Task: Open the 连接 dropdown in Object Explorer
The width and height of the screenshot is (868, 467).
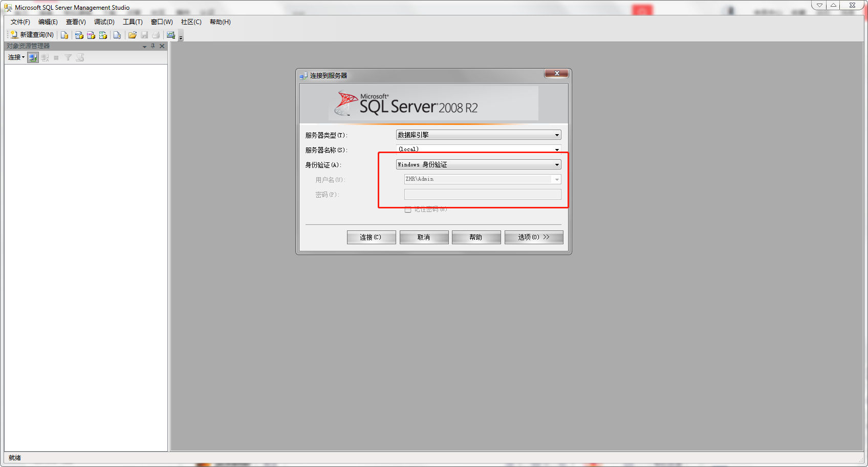Action: pyautogui.click(x=15, y=57)
